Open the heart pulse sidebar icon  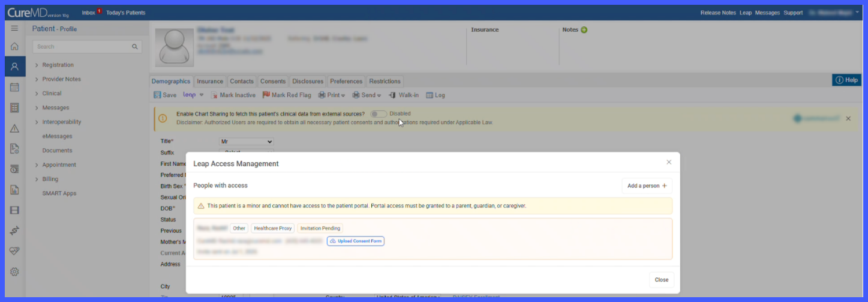[14, 251]
